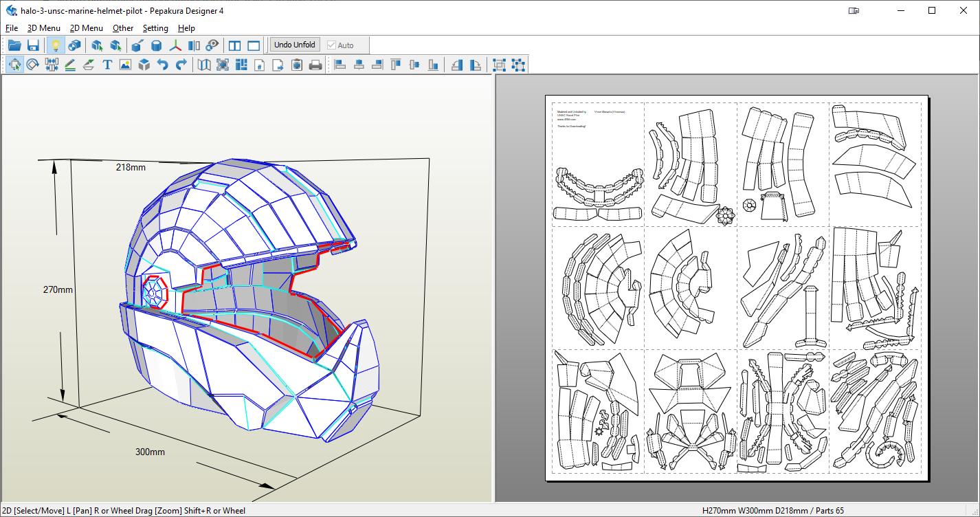Image resolution: width=980 pixels, height=517 pixels.
Task: Align selected parts to top
Action: [396, 65]
